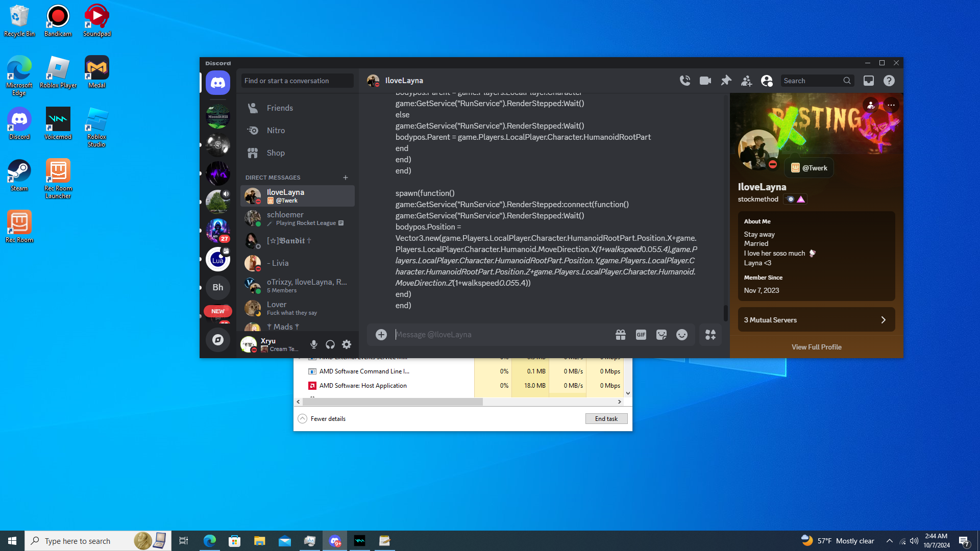Viewport: 980px width, 551px height.
Task: Open pinned messages
Action: pos(726,81)
